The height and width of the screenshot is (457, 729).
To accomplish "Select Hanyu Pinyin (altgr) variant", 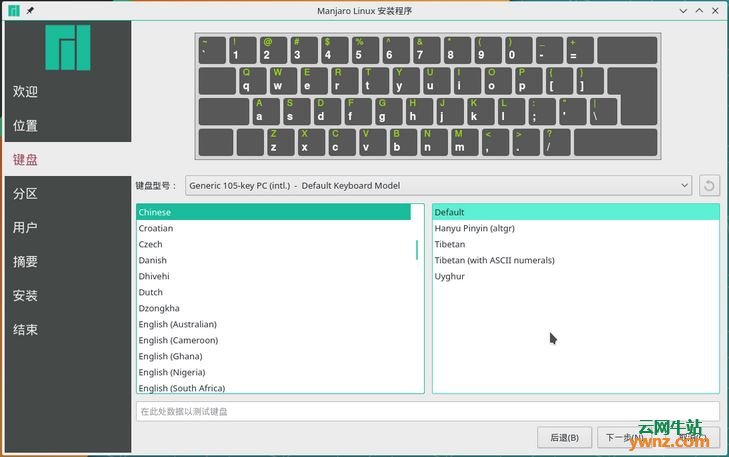I will (576, 228).
